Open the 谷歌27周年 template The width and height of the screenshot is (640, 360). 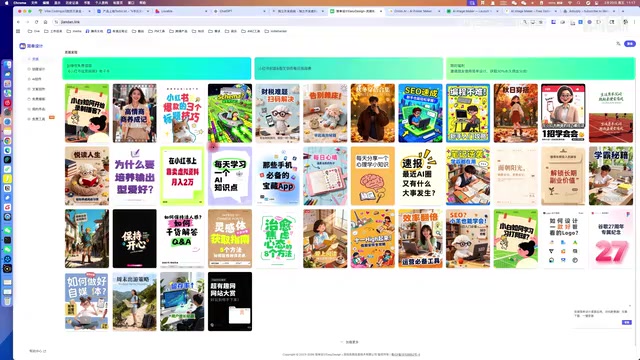click(611, 239)
